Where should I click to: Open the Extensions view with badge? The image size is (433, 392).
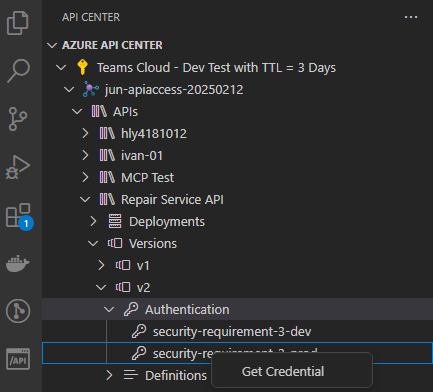pos(19,216)
